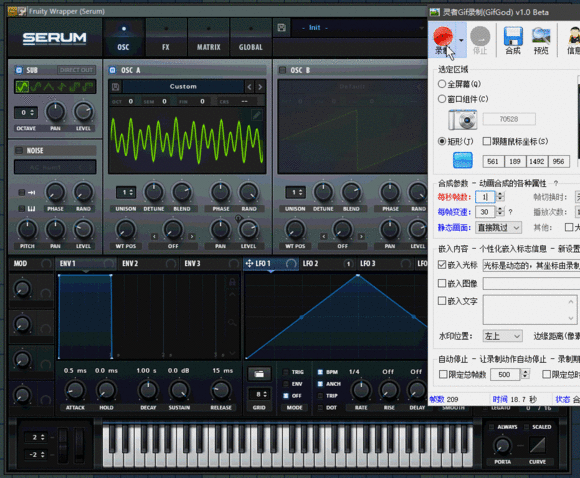
Task: Toggle the SUB oscillator on/off
Action: (x=19, y=70)
